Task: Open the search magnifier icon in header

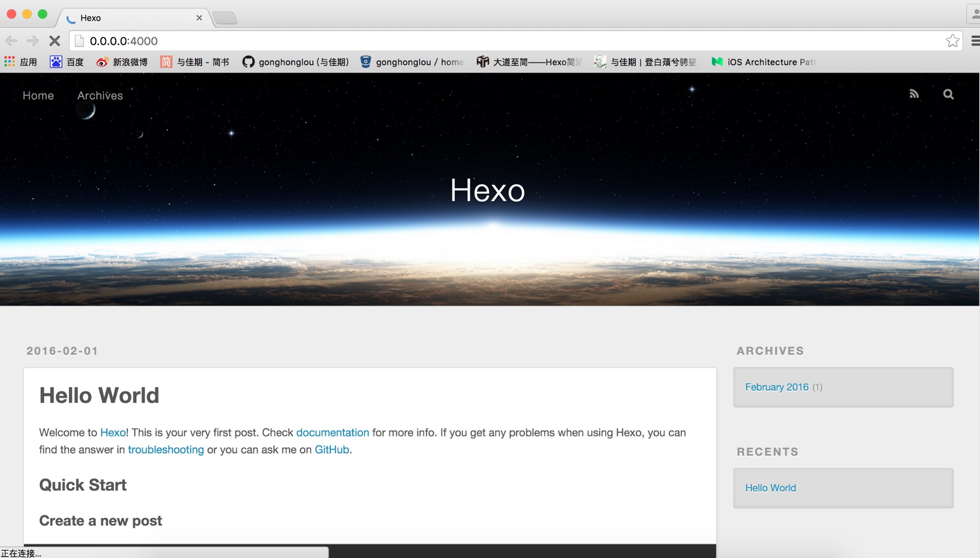Action: click(948, 94)
